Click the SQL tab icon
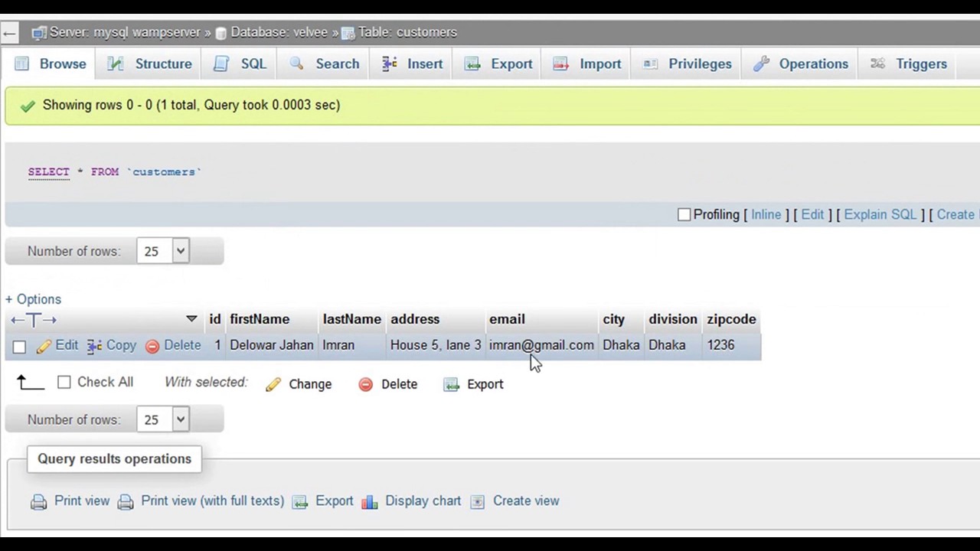 (x=221, y=64)
